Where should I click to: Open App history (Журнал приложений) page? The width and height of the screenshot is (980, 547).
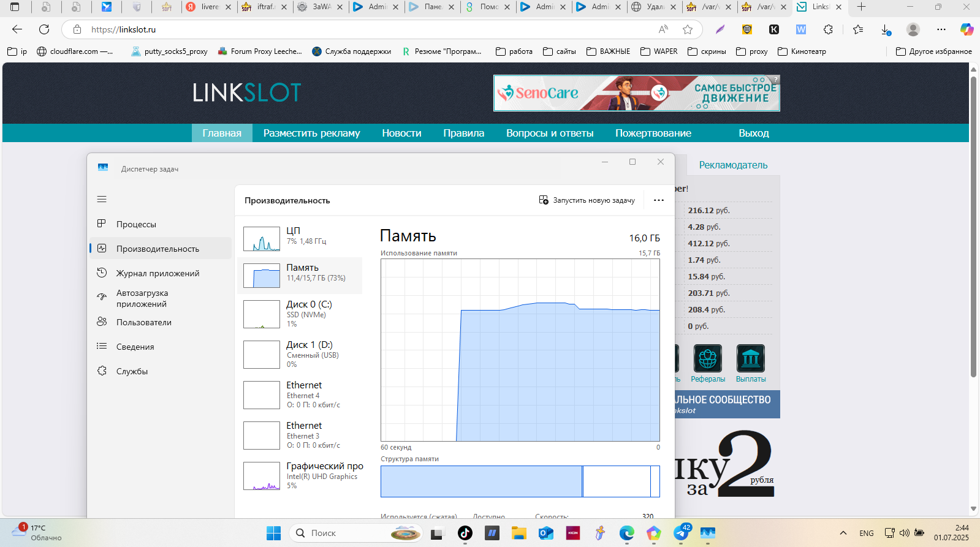tap(158, 273)
